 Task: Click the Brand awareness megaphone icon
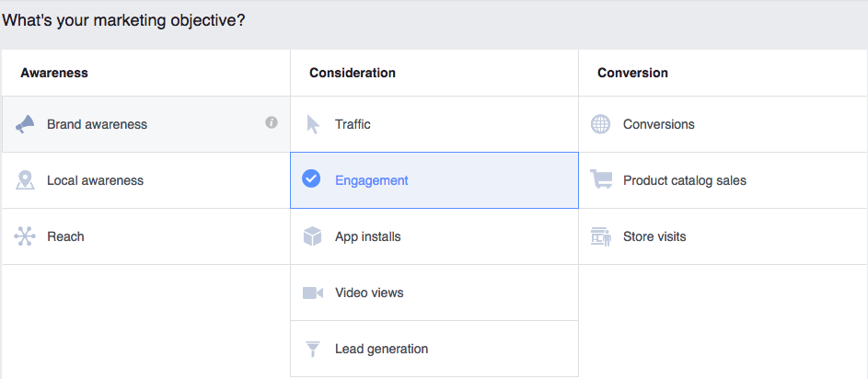click(25, 124)
